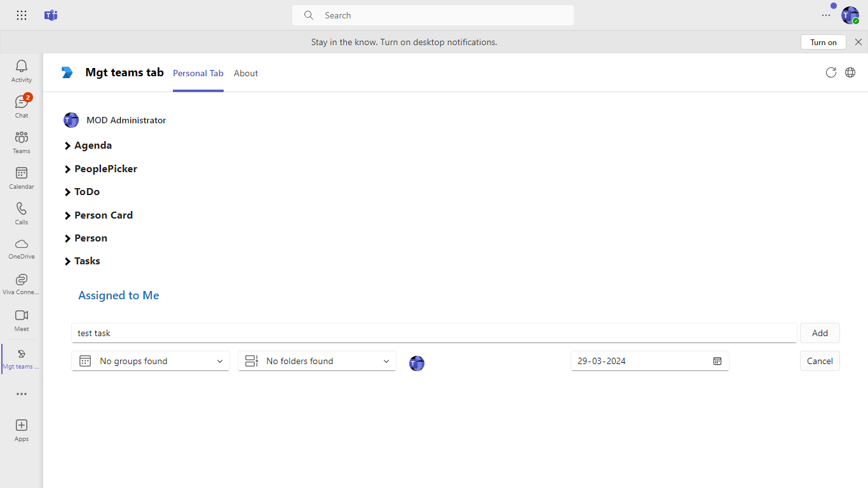Screen dimensions: 868x488
Task: Reload the tab with the refresh icon
Action: (831, 72)
